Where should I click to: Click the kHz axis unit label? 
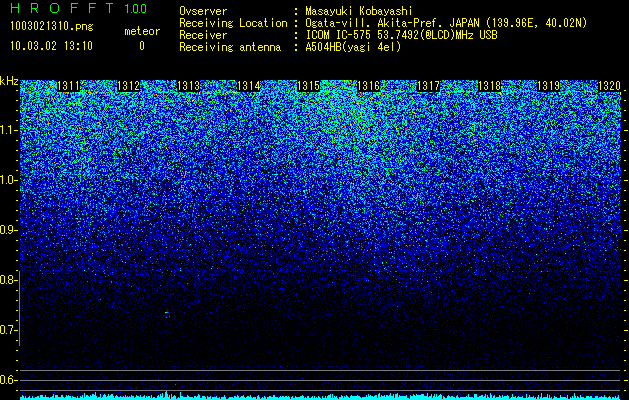click(9, 81)
